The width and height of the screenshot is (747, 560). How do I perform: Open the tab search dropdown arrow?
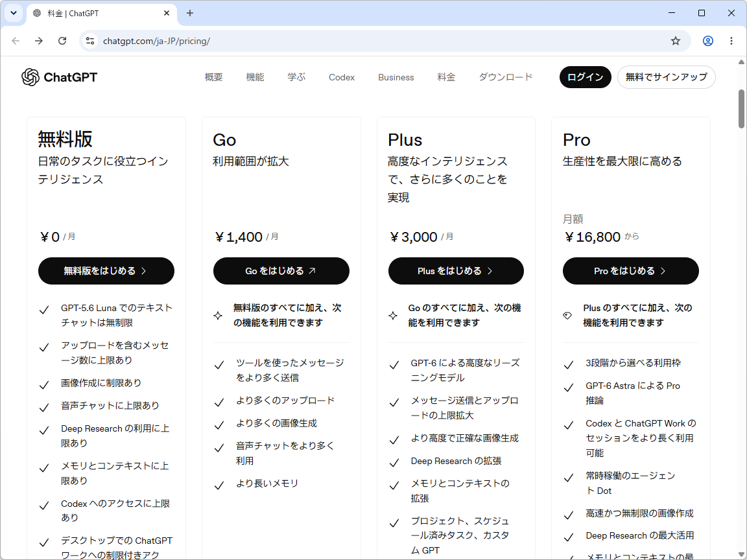click(14, 14)
